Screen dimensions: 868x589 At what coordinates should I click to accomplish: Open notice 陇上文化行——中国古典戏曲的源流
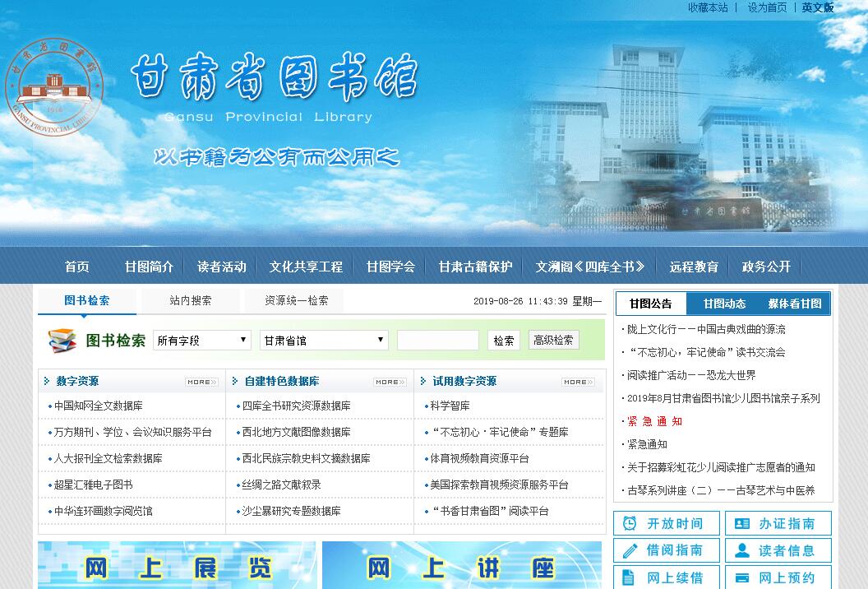point(706,329)
